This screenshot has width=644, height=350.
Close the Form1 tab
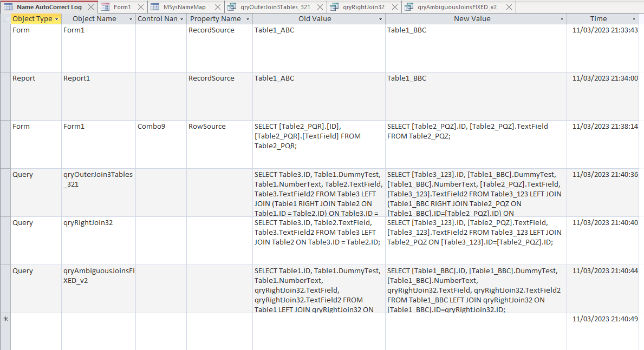click(x=141, y=7)
